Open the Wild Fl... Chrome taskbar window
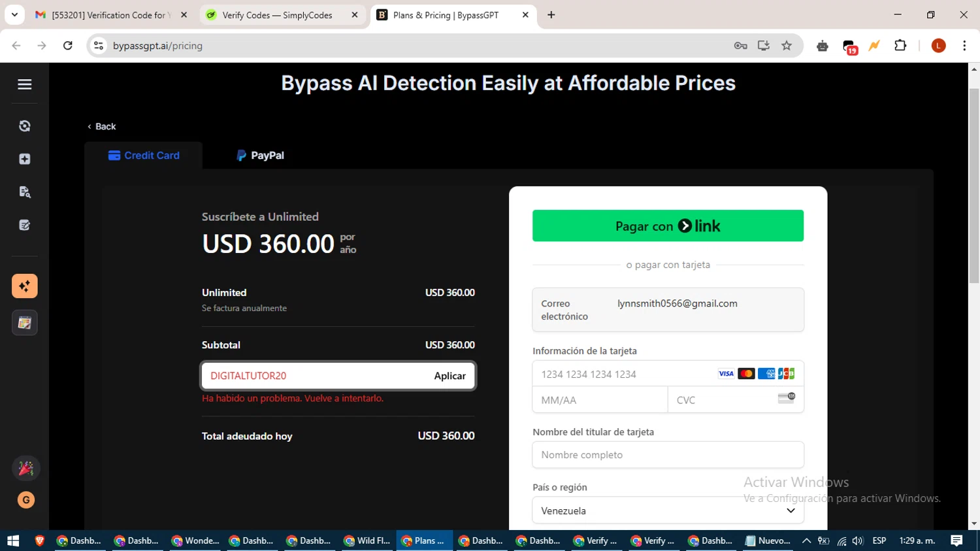This screenshot has width=980, height=551. (x=367, y=541)
